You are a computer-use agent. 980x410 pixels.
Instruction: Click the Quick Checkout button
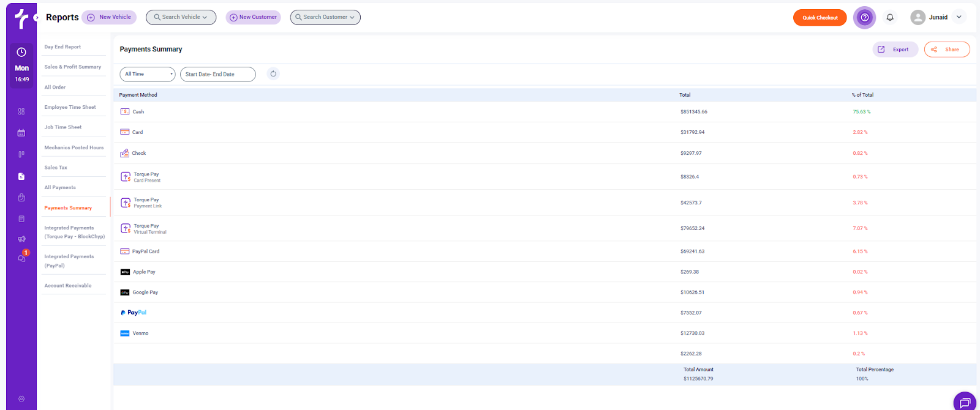(820, 18)
